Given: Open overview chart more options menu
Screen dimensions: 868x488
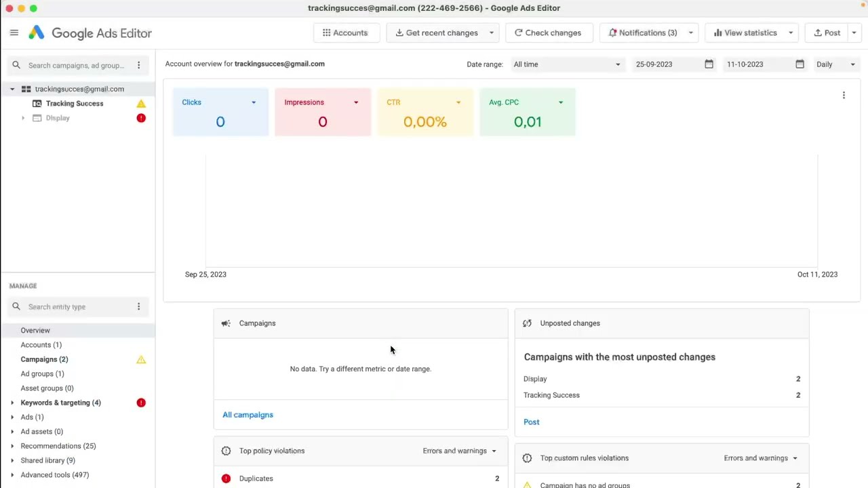Looking at the screenshot, I should [x=844, y=96].
